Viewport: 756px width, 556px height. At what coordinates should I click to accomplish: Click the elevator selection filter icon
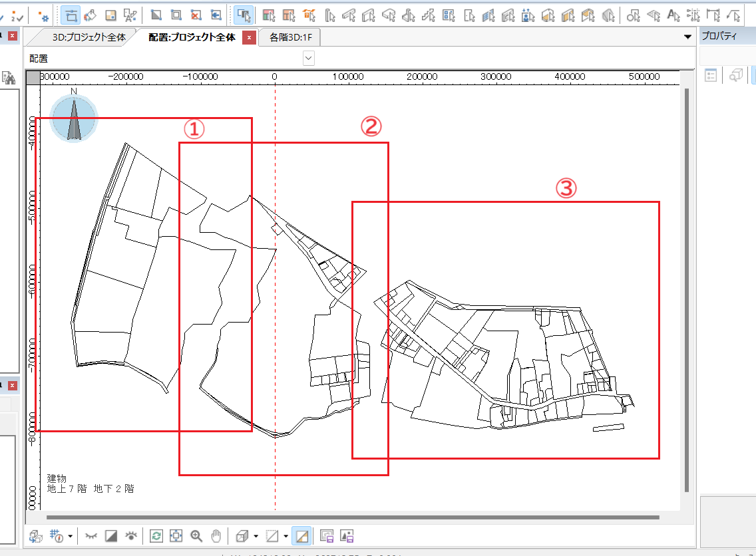point(530,14)
